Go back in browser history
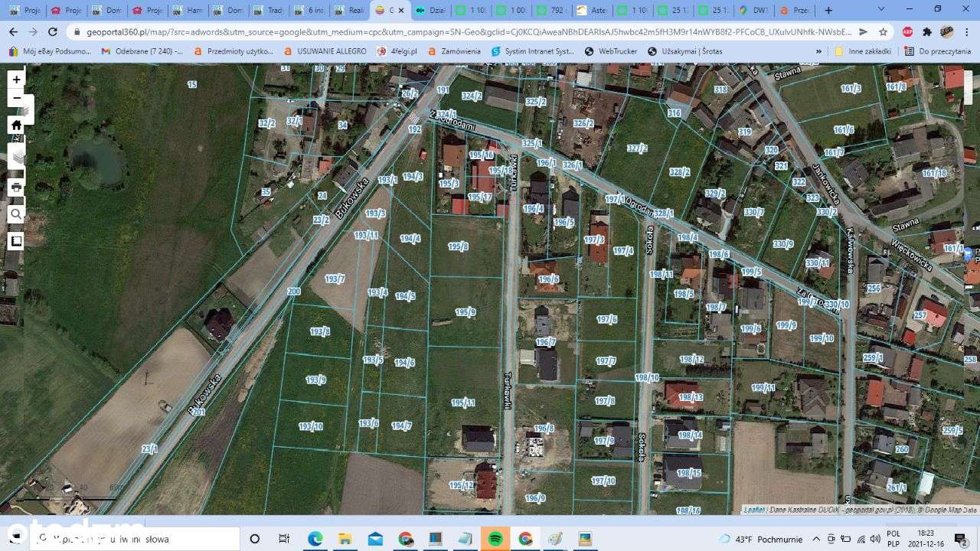Screen dimensions: 980x551 coord(13,32)
